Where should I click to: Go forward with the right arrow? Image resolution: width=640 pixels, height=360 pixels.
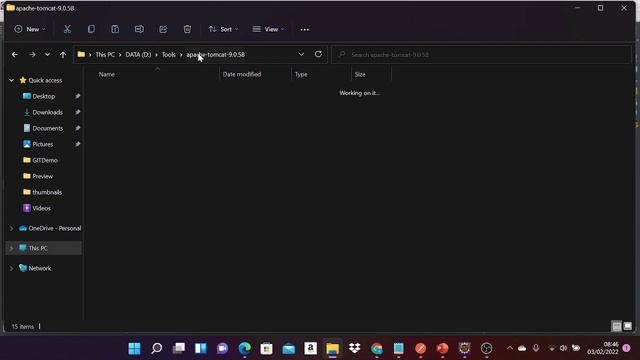[x=32, y=54]
